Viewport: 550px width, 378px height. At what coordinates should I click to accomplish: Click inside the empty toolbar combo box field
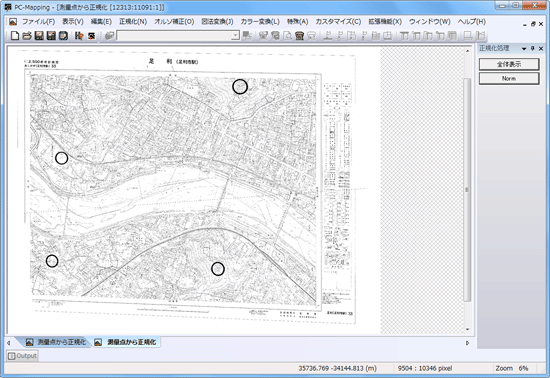[x=174, y=35]
